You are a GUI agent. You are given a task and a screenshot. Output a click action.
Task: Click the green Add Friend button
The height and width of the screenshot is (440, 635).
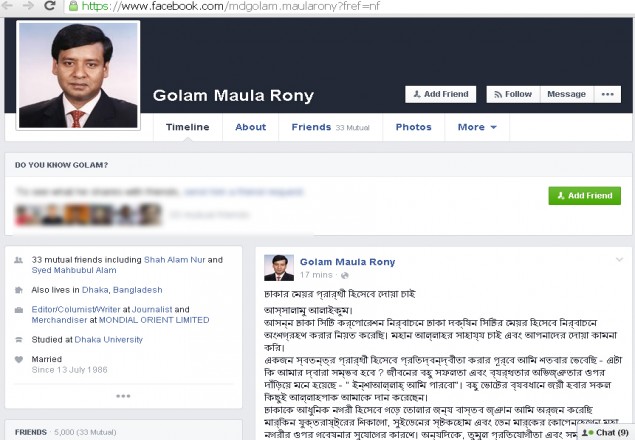tap(584, 196)
